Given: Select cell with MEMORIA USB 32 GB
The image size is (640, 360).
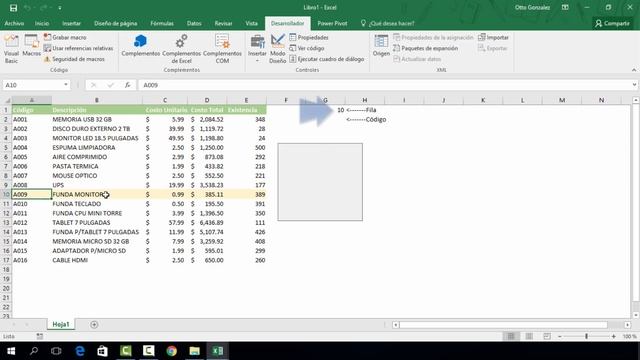Looking at the screenshot, I should click(x=97, y=119).
